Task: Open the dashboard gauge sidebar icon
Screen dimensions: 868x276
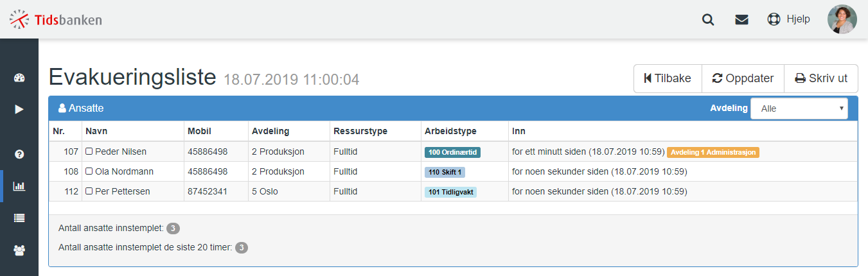Action: pos(19,78)
